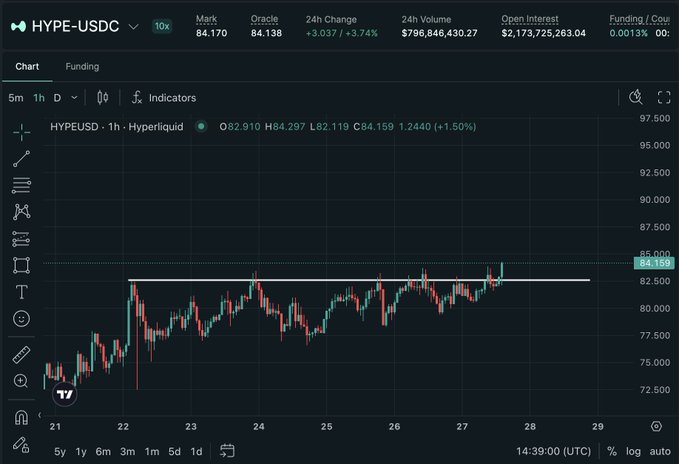Open chart settings gear icon
The width and height of the screenshot is (679, 464).
point(656,426)
